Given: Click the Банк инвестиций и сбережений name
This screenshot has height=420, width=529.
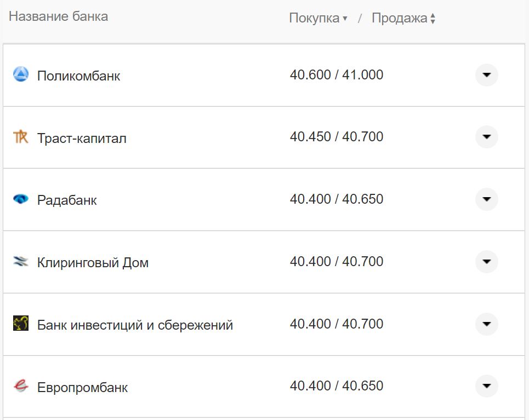Looking at the screenshot, I should click(134, 324).
